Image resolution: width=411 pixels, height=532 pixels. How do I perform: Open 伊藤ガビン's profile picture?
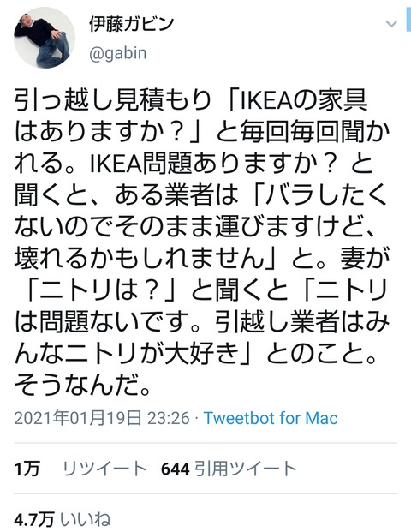44,38
